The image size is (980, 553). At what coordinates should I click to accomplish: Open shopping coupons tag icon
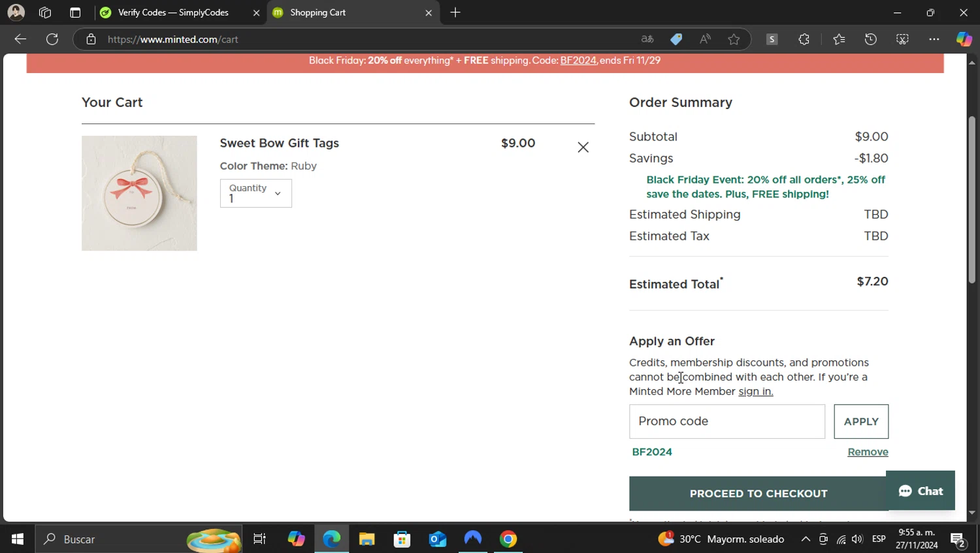(x=676, y=39)
